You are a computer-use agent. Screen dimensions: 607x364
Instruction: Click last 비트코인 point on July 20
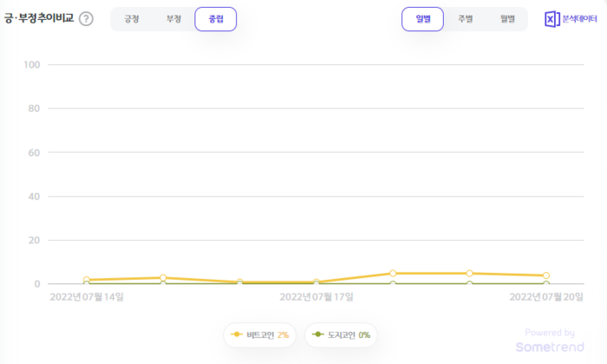545,276
